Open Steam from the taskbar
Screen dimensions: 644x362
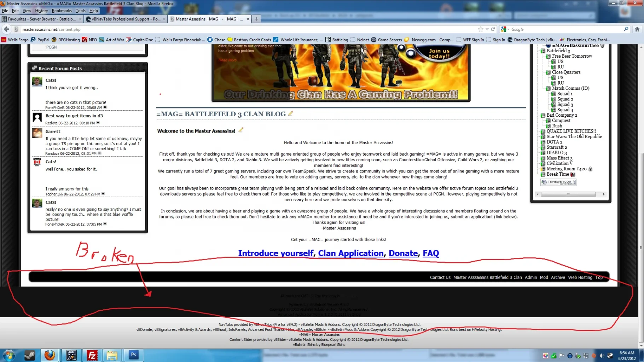click(x=29, y=355)
